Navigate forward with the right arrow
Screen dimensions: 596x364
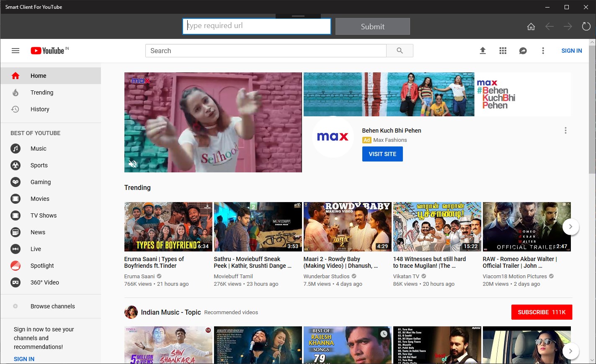(568, 26)
